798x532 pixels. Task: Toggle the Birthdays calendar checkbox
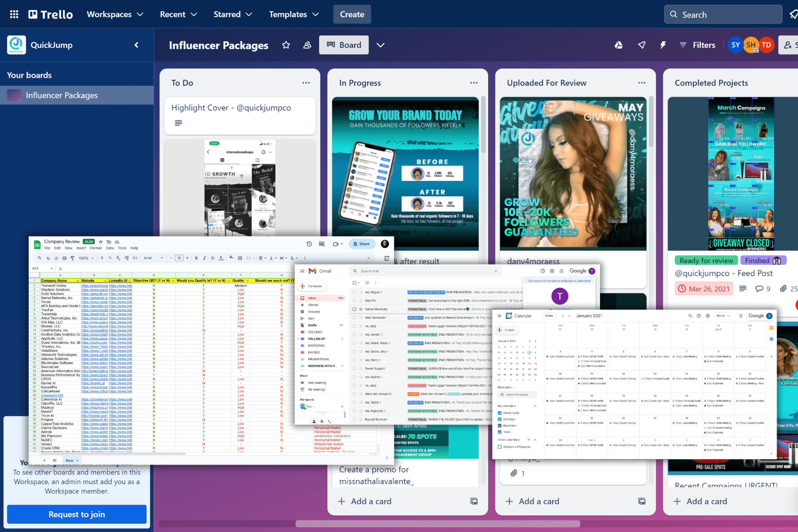pyautogui.click(x=500, y=419)
